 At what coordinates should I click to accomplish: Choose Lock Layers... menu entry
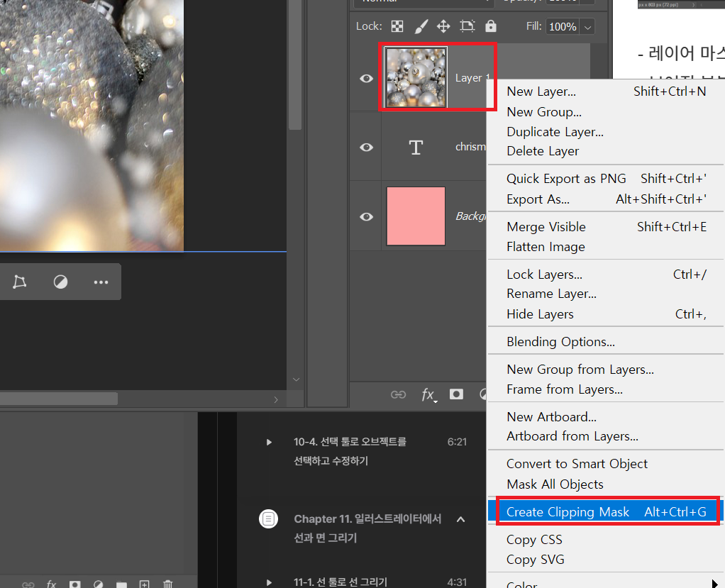click(606, 274)
